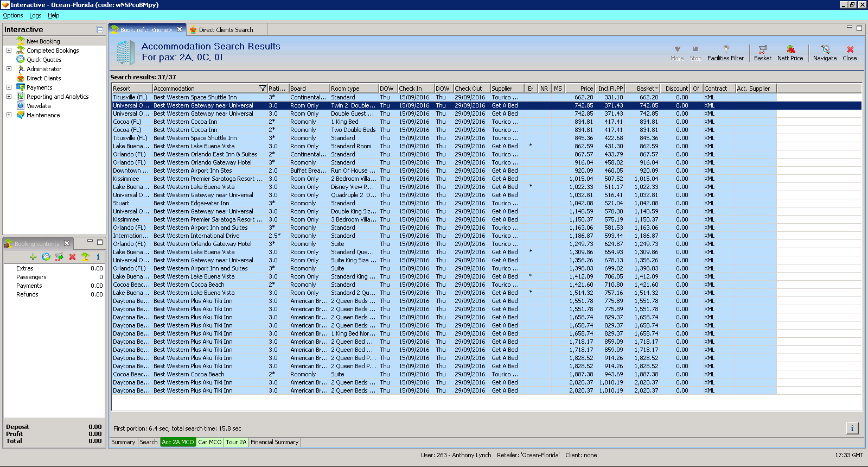Click the Stop toolbar button

[695, 53]
